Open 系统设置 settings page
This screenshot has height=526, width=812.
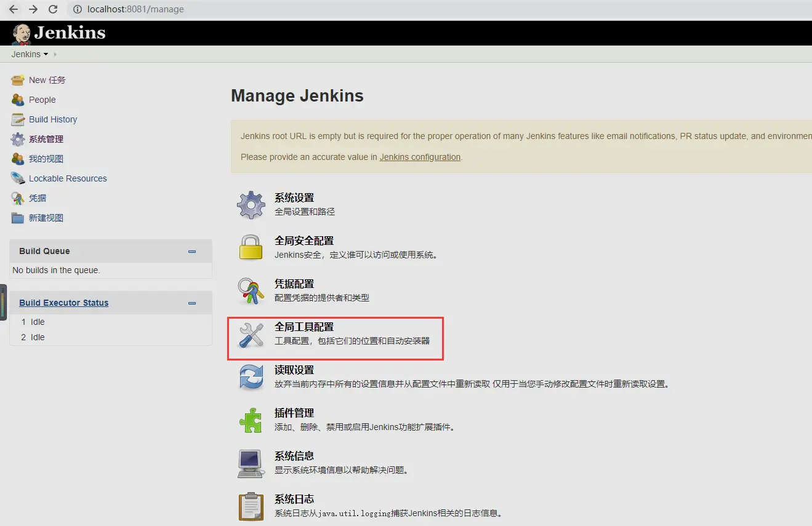click(x=294, y=198)
